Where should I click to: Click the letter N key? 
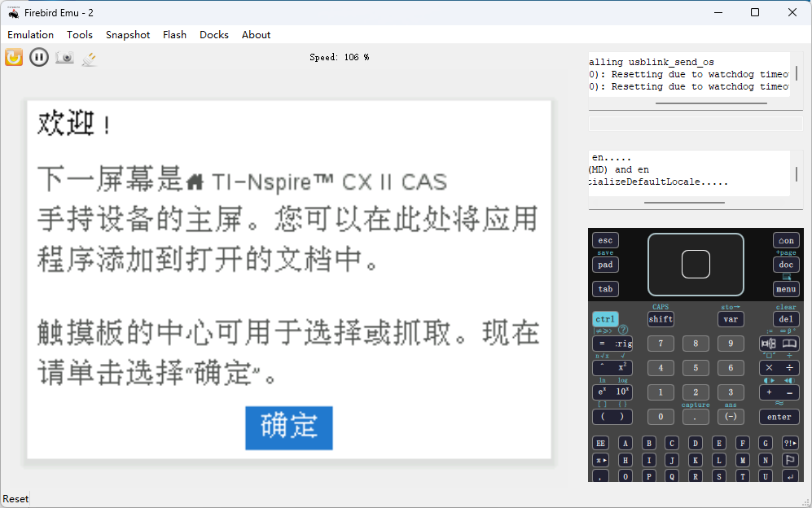click(x=766, y=460)
